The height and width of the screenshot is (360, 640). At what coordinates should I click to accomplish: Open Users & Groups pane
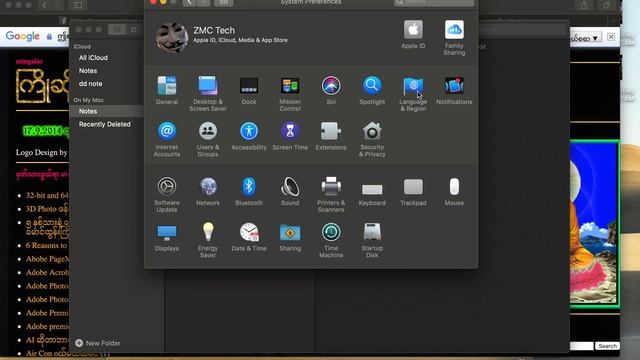click(x=208, y=139)
